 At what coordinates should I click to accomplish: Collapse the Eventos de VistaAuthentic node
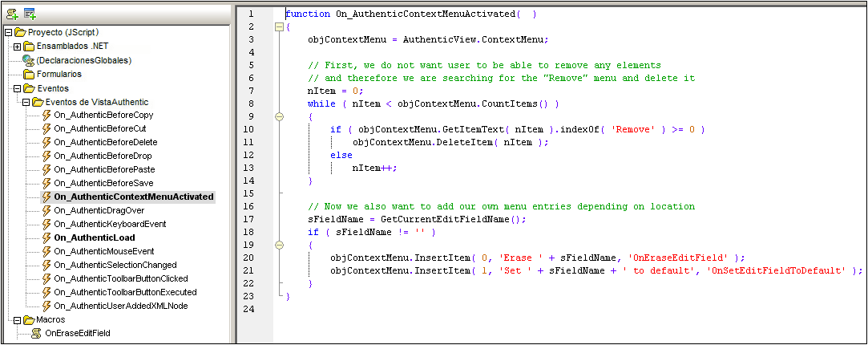point(26,102)
